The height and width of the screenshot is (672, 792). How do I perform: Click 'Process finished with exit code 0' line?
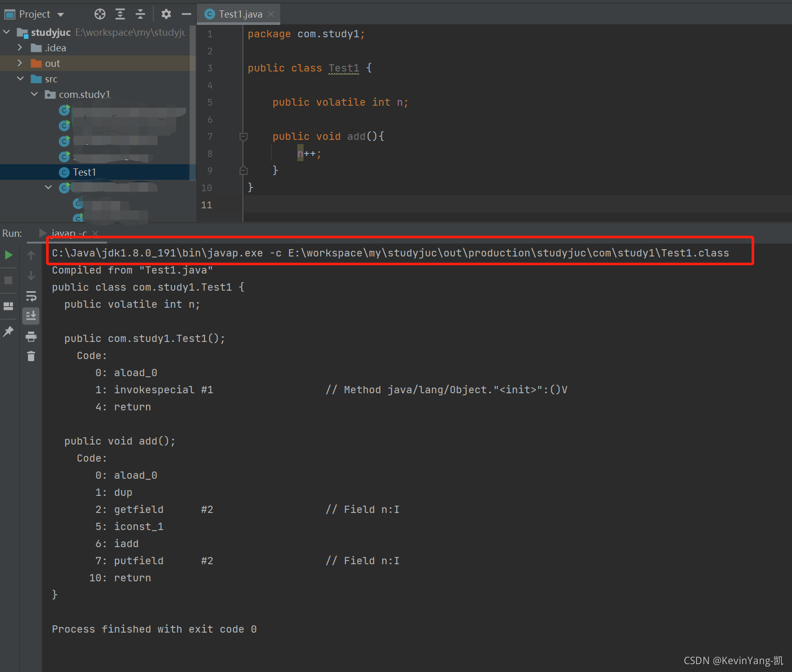point(154,629)
